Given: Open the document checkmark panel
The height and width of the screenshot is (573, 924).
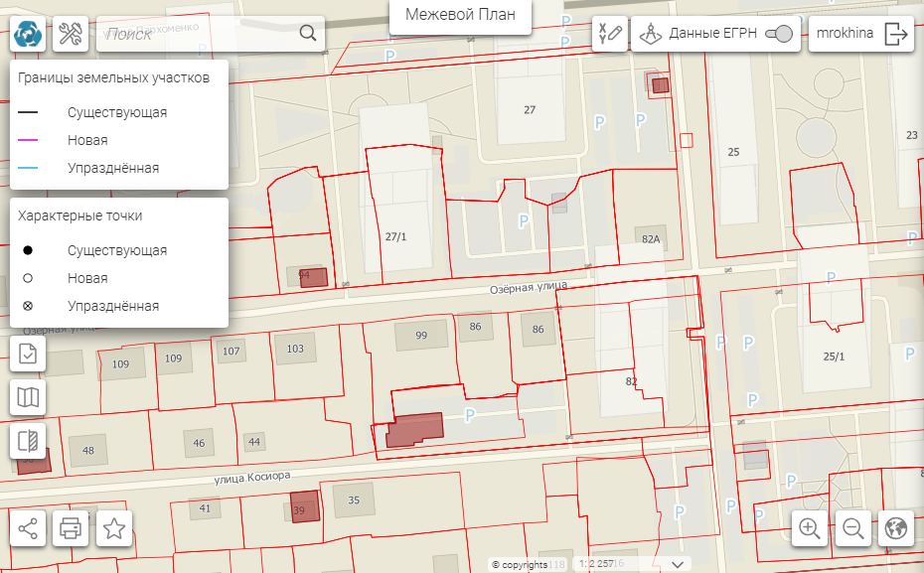Looking at the screenshot, I should (x=28, y=354).
